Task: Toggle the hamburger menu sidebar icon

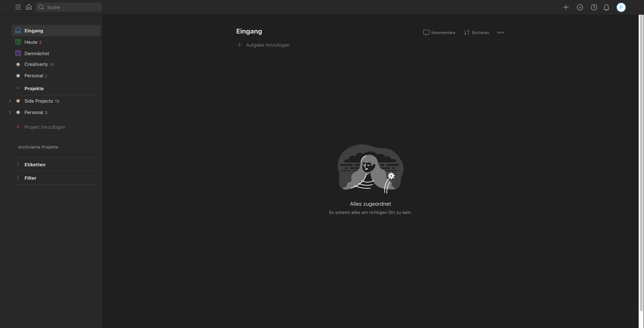Action: tap(18, 7)
